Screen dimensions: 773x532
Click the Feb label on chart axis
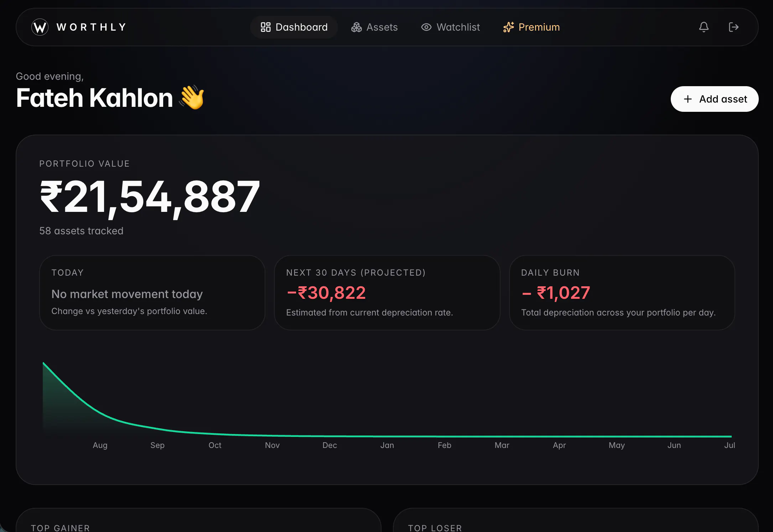coord(444,445)
